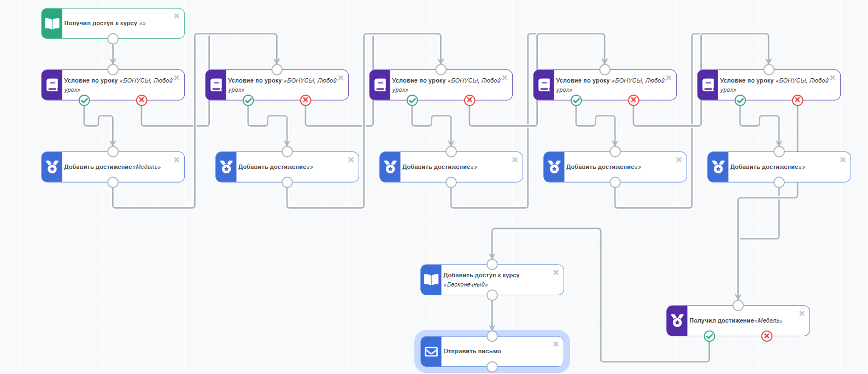Click red cross output of second «Условие по уроку»
The height and width of the screenshot is (374, 868).
(306, 100)
